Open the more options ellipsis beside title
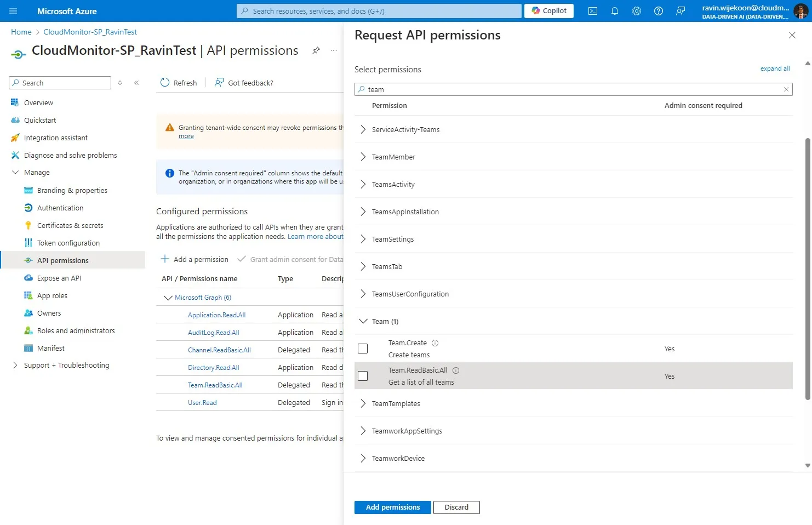 click(x=334, y=50)
